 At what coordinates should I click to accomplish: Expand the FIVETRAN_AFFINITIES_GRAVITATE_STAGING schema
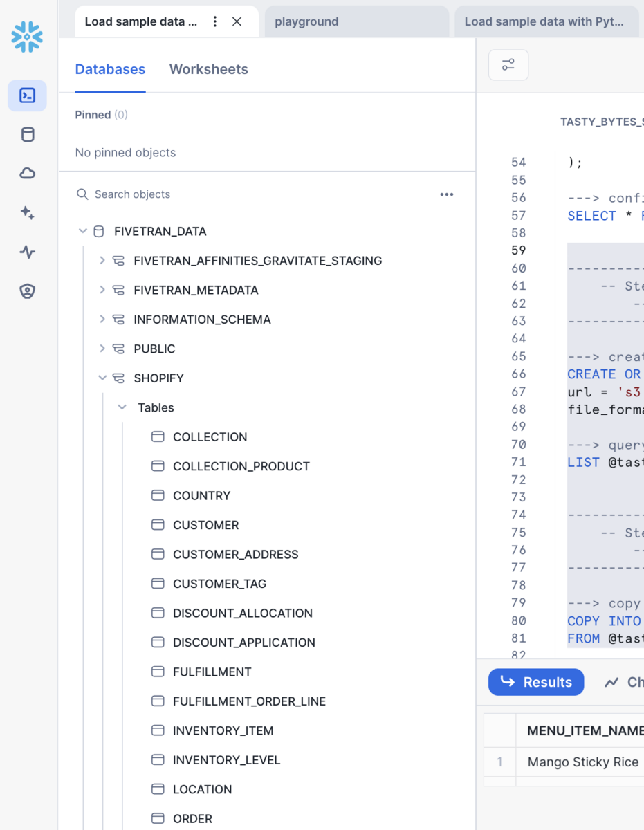pyautogui.click(x=102, y=261)
